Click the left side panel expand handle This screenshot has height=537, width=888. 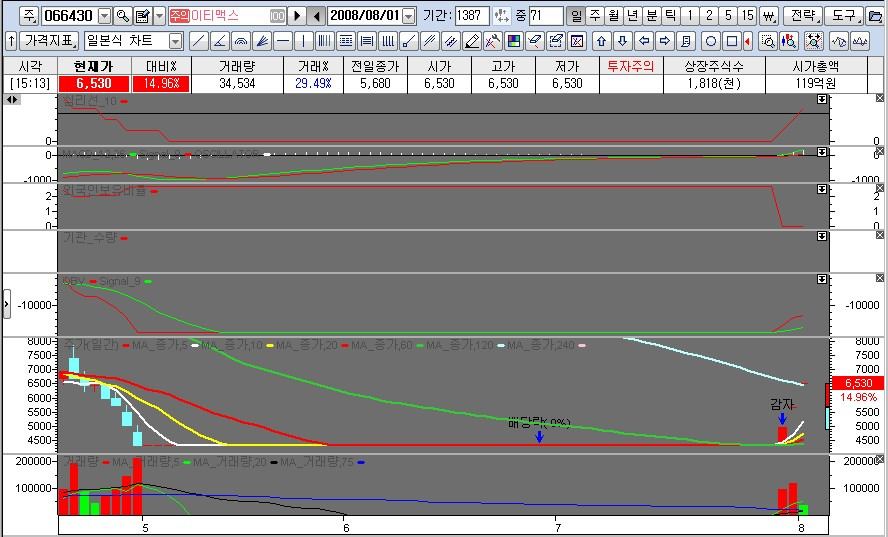pos(7,304)
